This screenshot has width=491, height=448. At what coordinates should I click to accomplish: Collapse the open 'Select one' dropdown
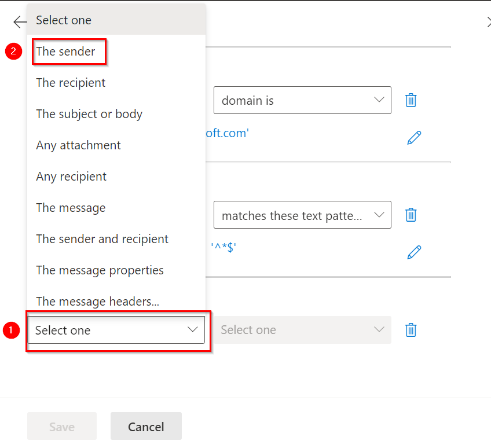click(116, 331)
